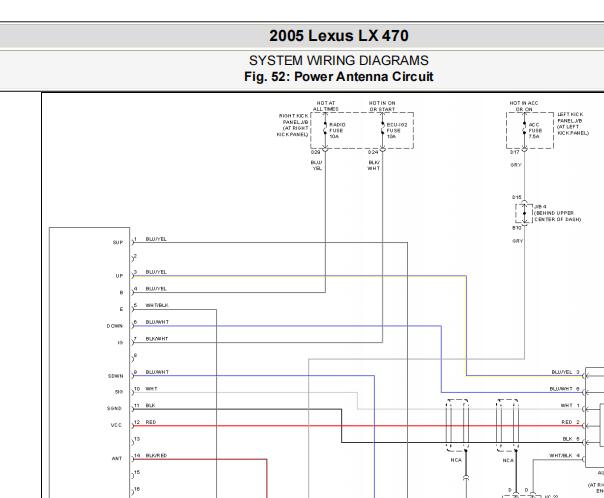Click 'GRY' wire label under D17
Image resolution: width=604 pixels, height=498 pixels.
tap(516, 165)
